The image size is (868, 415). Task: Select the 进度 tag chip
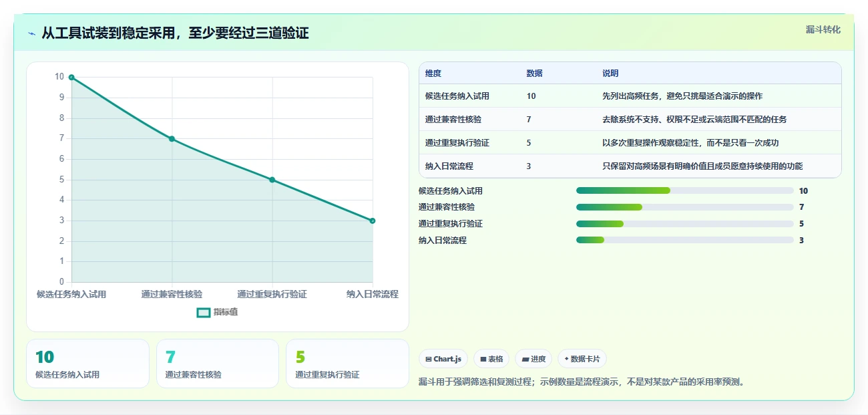[533, 359]
